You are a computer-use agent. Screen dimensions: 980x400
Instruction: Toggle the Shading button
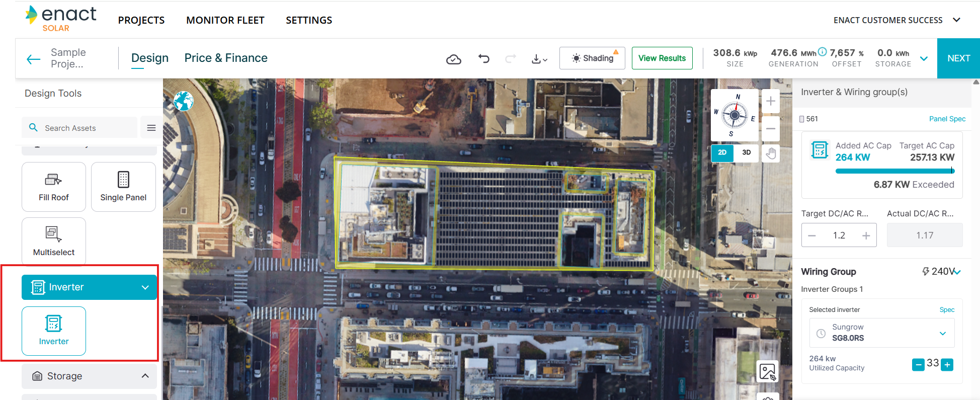pos(592,58)
